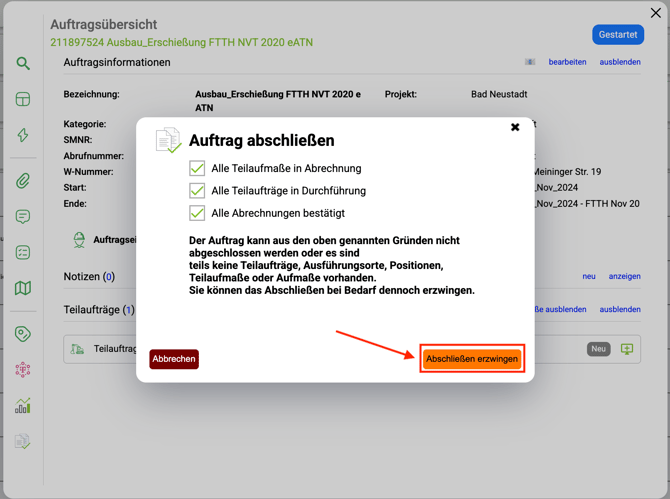Open attachments via the paperclip icon
Screen dimensions: 670x499
pyautogui.click(x=23, y=181)
